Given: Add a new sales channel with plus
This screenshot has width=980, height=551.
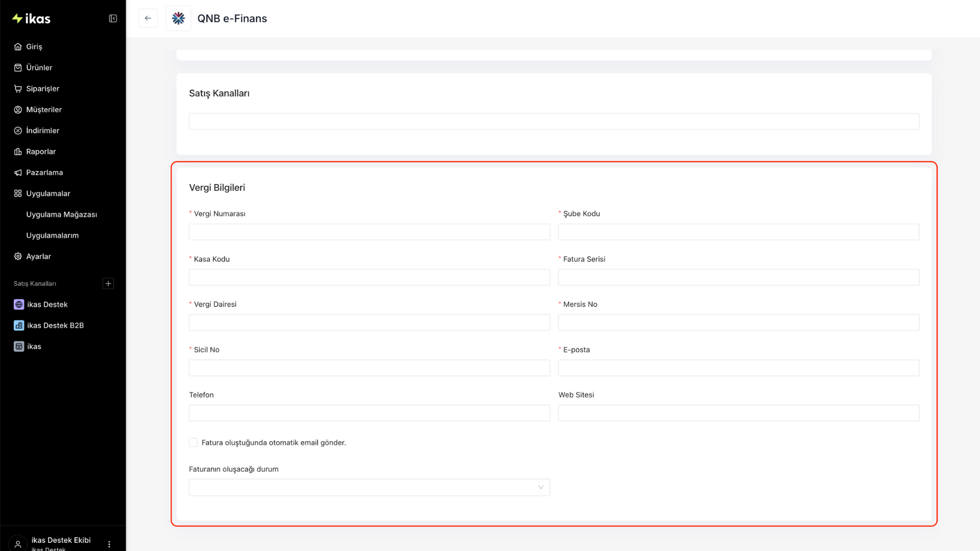Looking at the screenshot, I should point(108,284).
